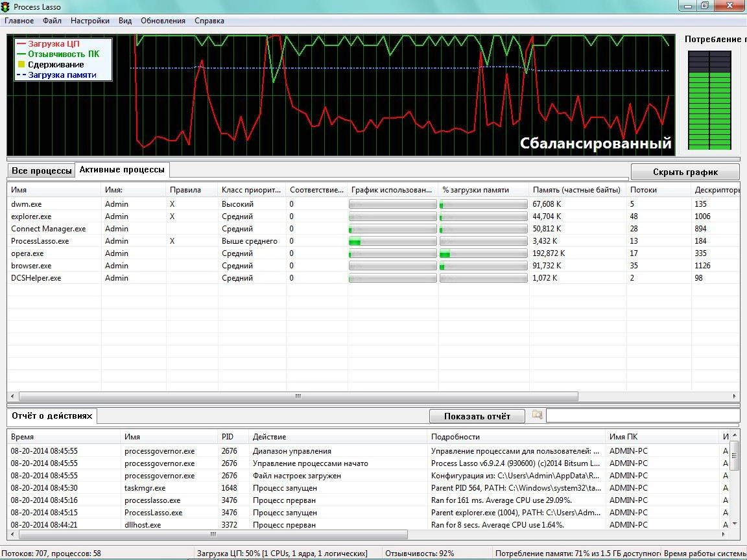Viewport: 747px width, 560px height.
Task: Switch to Все процессы tab
Action: tap(41, 170)
